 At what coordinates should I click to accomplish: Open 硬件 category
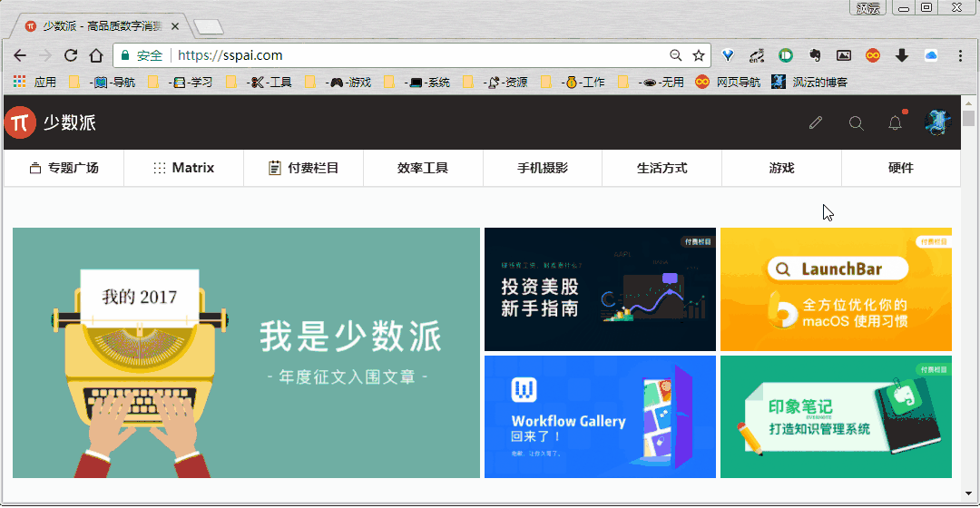(901, 168)
